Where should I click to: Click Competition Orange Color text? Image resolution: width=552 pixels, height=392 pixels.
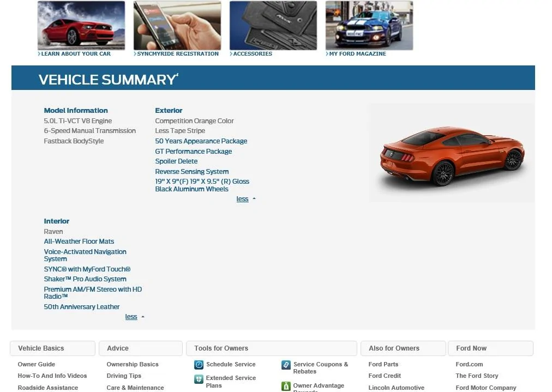tap(194, 120)
